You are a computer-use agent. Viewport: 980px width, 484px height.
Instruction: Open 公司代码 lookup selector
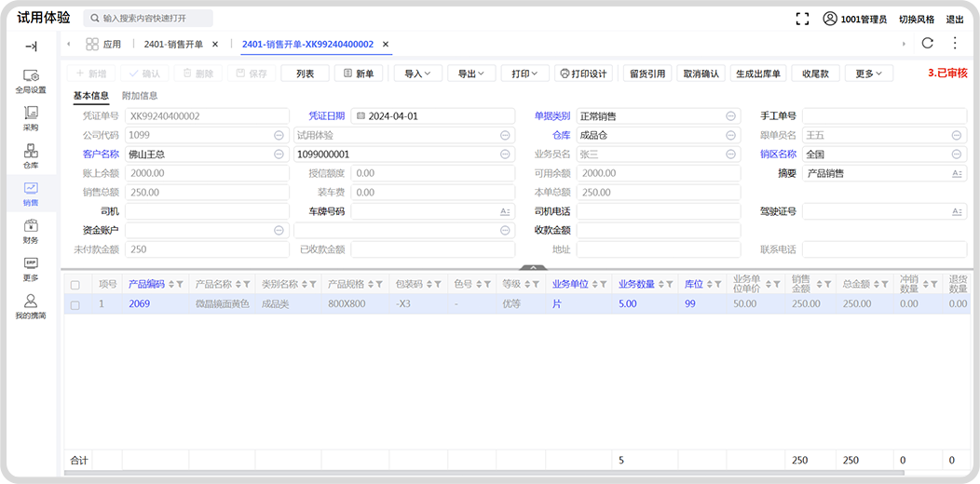point(279,136)
